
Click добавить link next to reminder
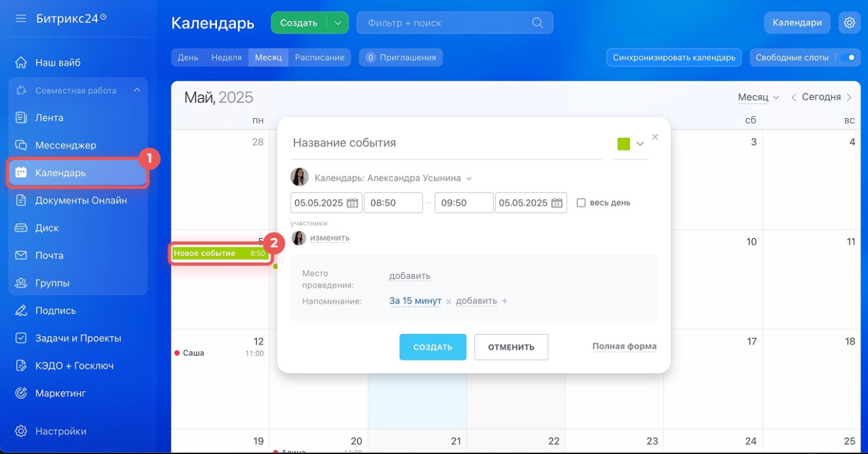[476, 301]
